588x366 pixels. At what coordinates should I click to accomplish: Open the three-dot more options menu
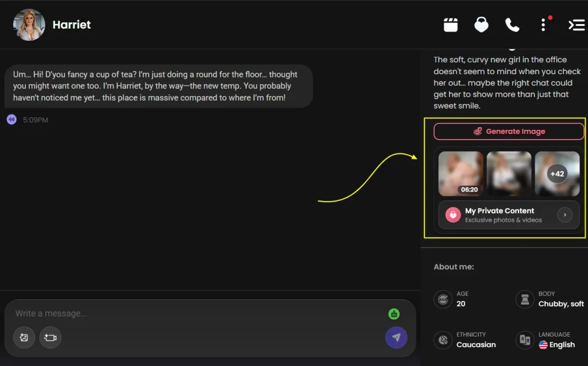[543, 25]
